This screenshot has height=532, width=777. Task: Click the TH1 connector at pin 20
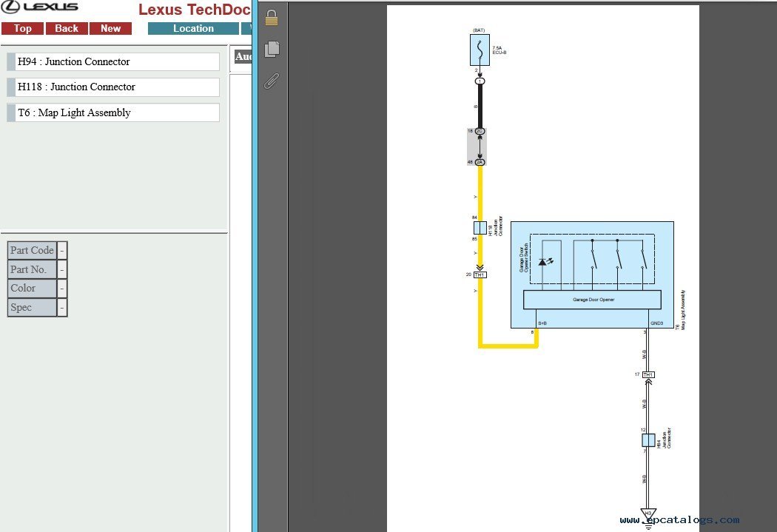[480, 275]
